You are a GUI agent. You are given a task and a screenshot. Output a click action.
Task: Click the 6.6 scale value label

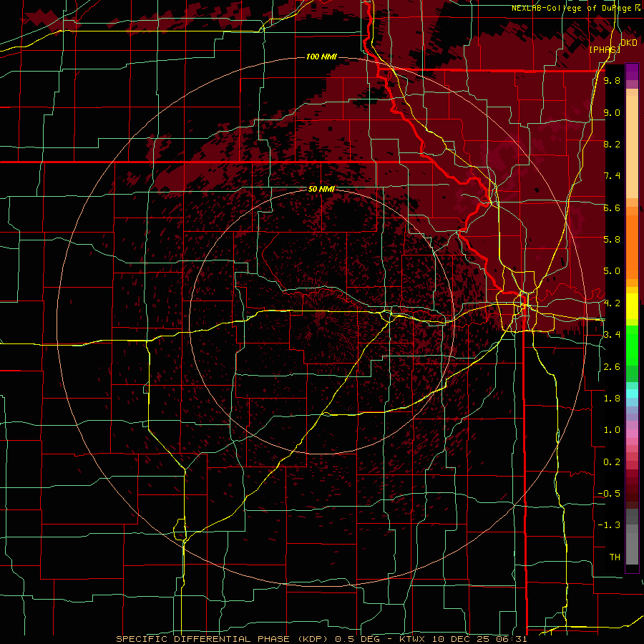pyautogui.click(x=612, y=208)
